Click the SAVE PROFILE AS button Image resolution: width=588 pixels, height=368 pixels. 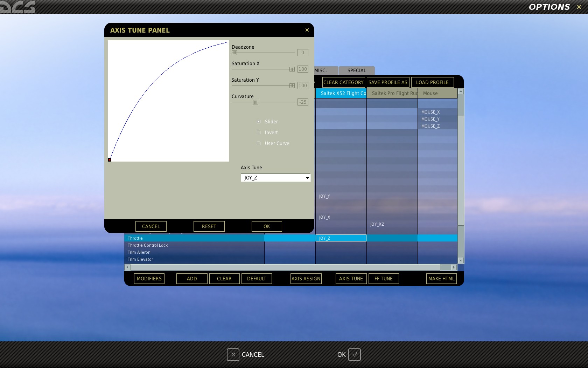[x=388, y=82]
